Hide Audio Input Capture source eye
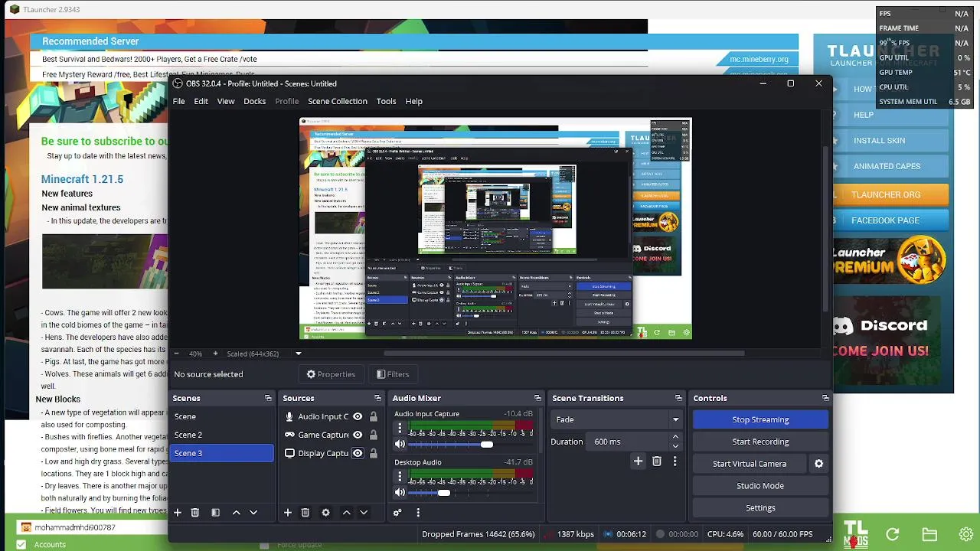Screen dimensions: 980x551 click(358, 416)
